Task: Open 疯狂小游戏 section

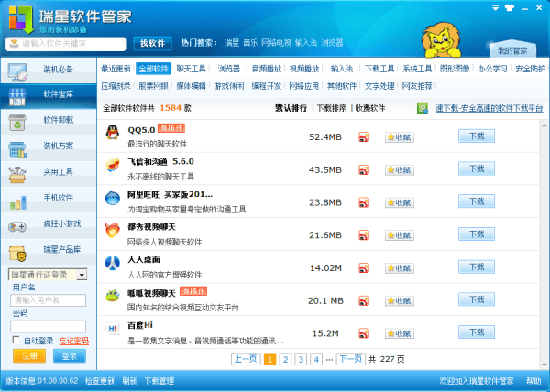Action: (x=49, y=225)
